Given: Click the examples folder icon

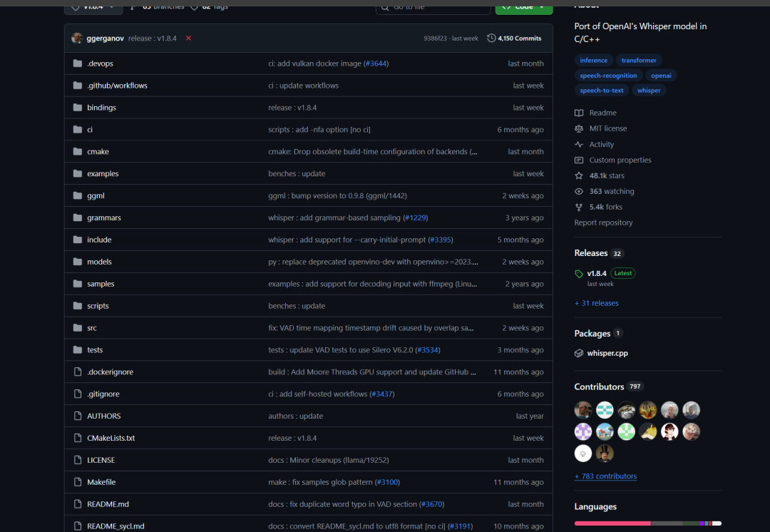Looking at the screenshot, I should pyautogui.click(x=78, y=173).
